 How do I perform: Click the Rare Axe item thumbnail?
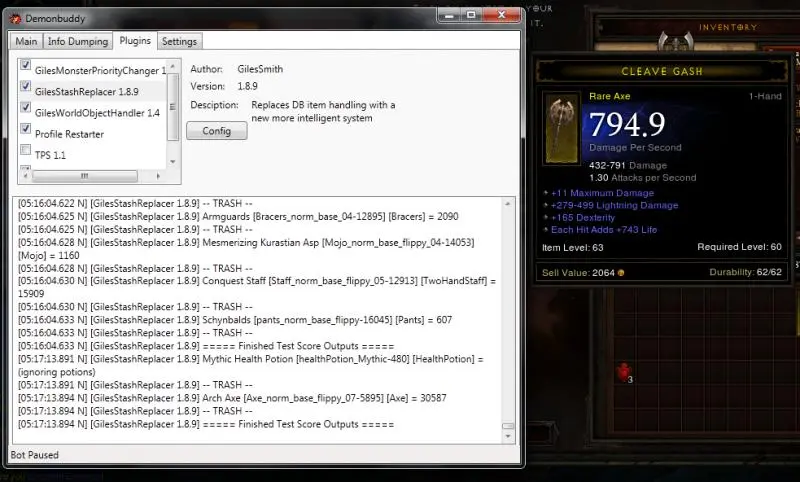coord(562,136)
